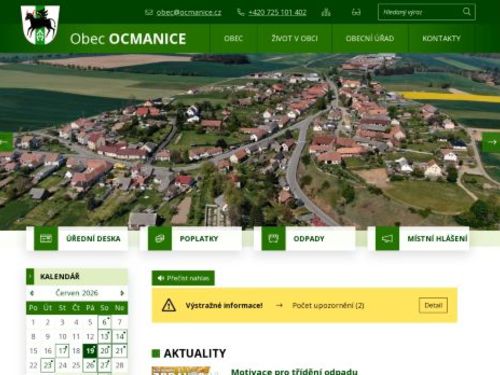Go to next slide with right arrow
Screen dimensions: 500x375
(491, 142)
